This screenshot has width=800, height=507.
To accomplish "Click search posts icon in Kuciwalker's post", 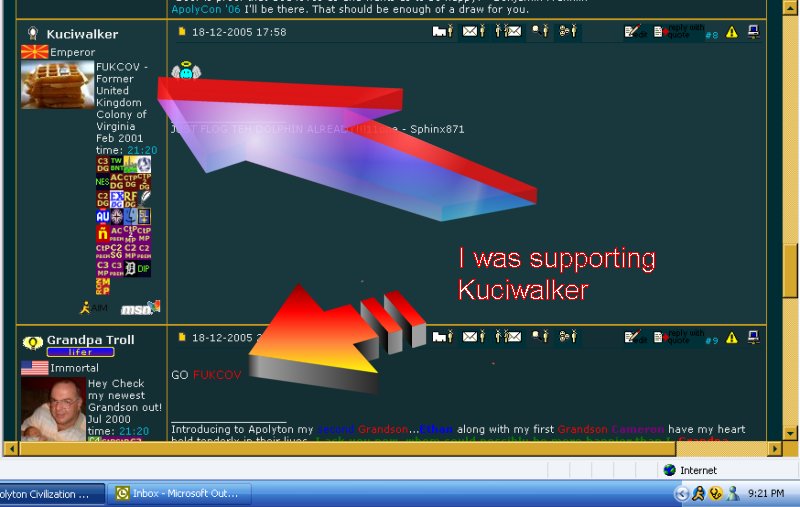I will coord(540,32).
